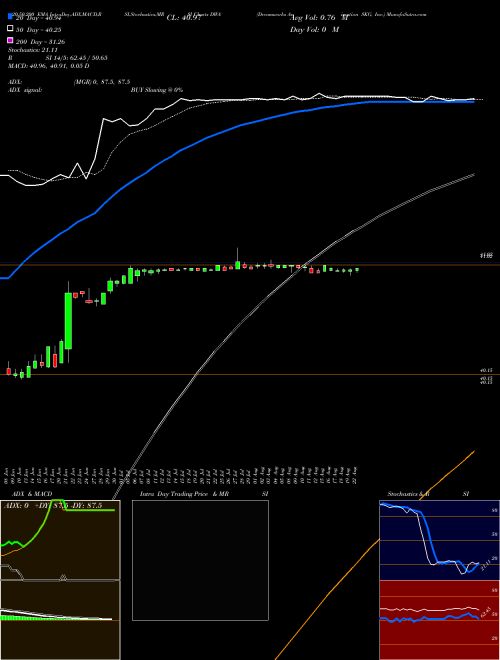Click the Avg Vol 0.76 M label
The height and width of the screenshot is (660, 500).
click(x=319, y=18)
